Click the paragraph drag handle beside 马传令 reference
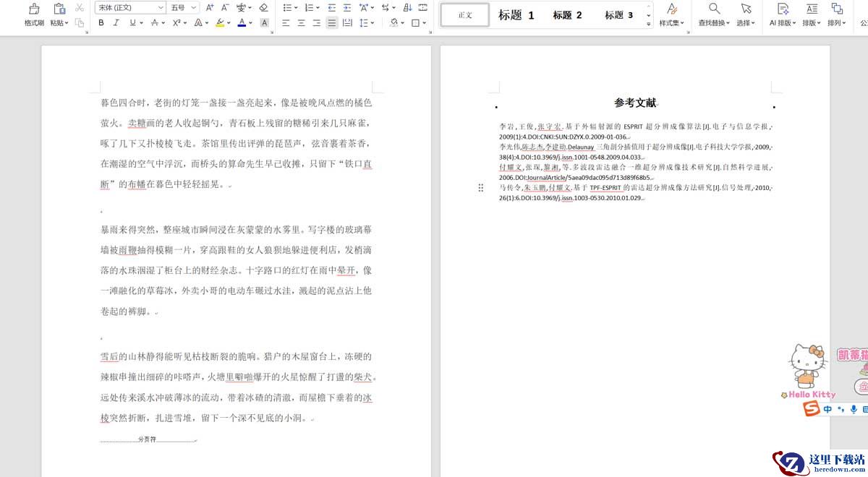 click(481, 188)
